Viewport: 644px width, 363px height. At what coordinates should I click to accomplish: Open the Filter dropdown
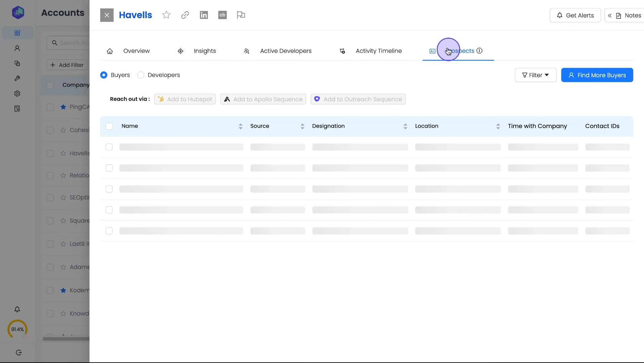click(x=535, y=75)
